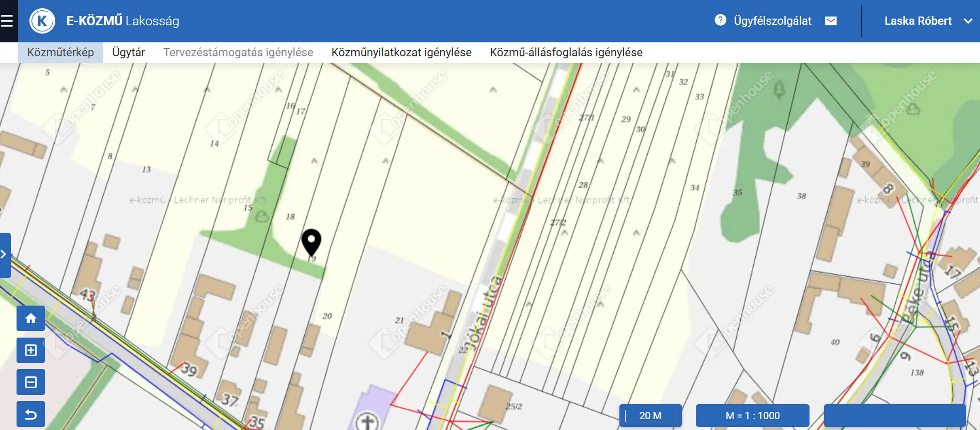The height and width of the screenshot is (430, 980).
Task: Click parcel number 38 on the map
Action: (x=801, y=196)
